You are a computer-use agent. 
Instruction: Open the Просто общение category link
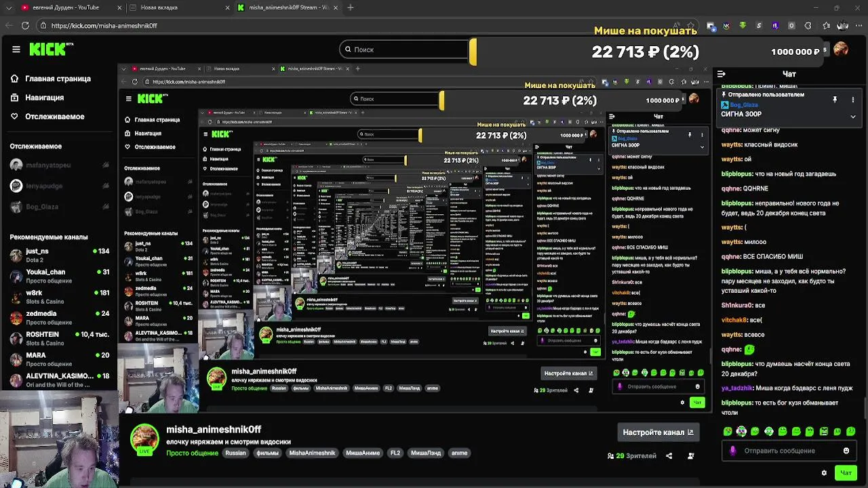pos(192,453)
